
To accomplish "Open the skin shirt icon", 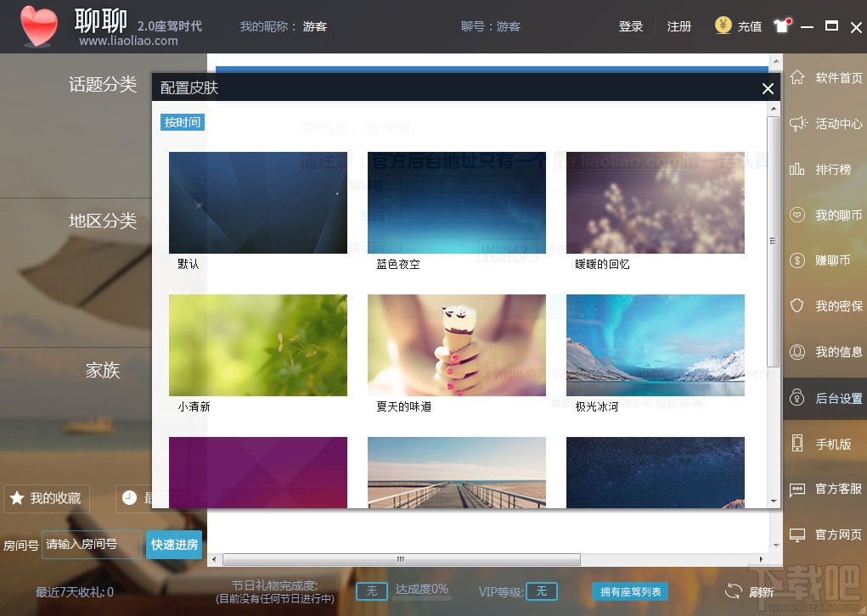I will 782,25.
